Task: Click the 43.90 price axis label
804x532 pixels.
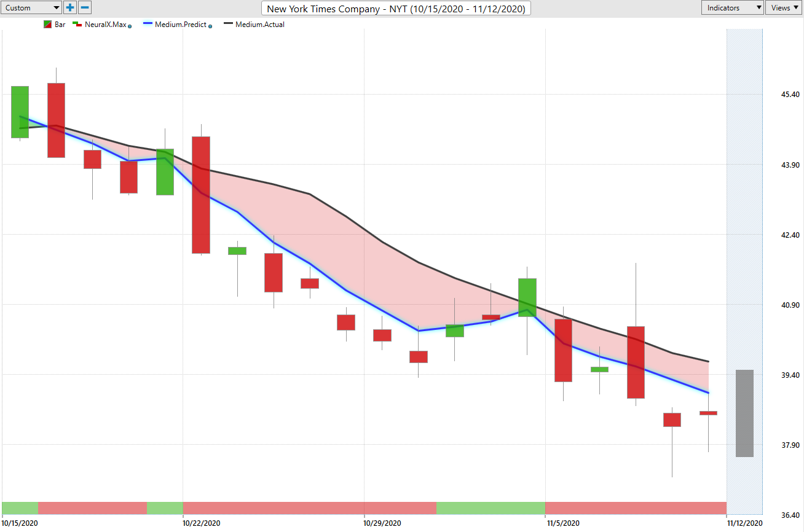Action: (x=790, y=165)
